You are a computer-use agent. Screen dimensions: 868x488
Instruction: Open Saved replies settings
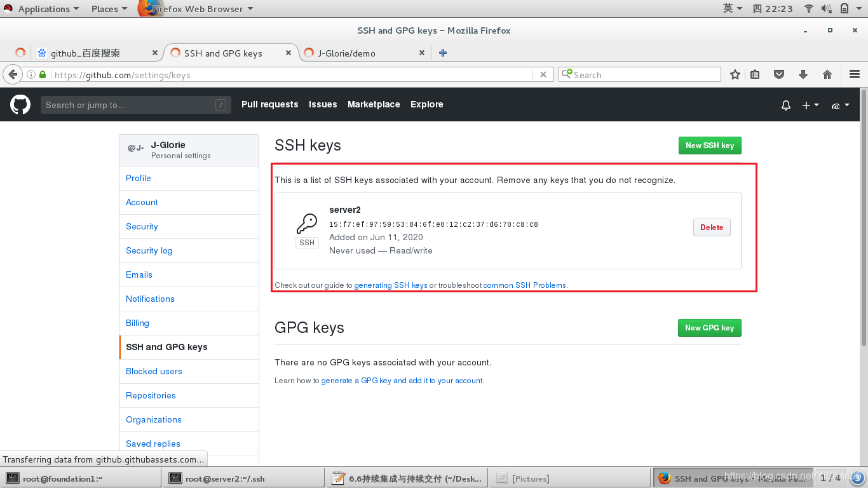pyautogui.click(x=189, y=444)
